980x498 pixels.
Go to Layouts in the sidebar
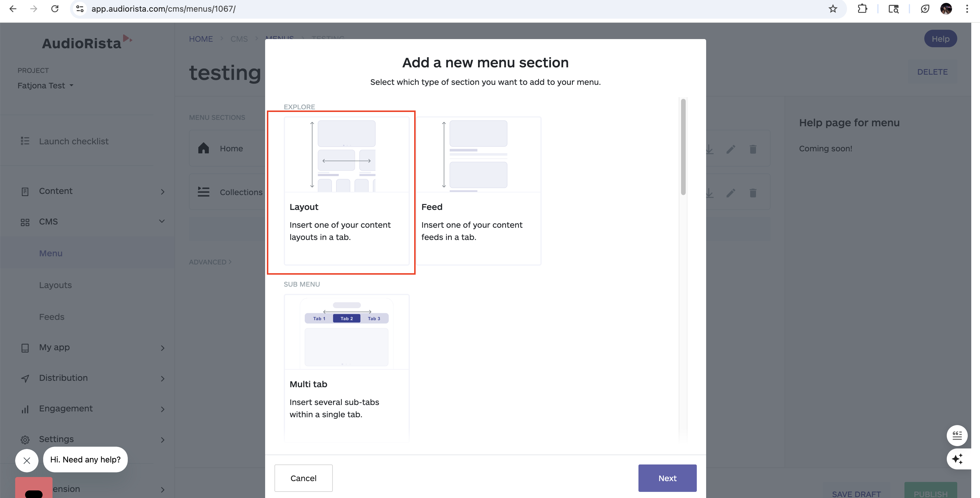point(55,285)
